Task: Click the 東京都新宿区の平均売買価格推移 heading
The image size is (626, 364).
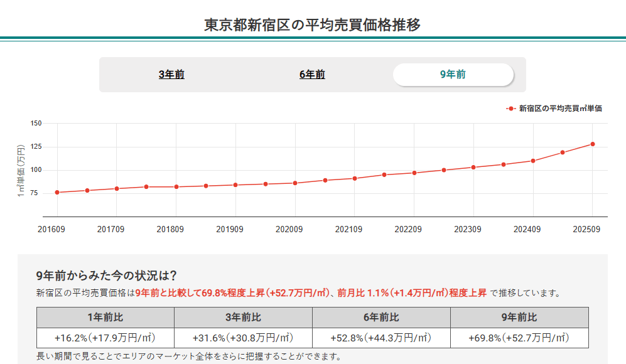Action: tap(313, 25)
